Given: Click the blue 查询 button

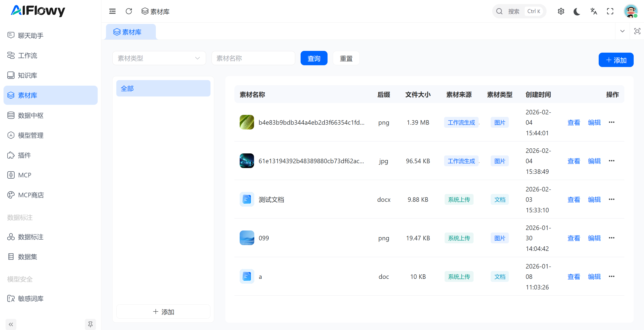Looking at the screenshot, I should pyautogui.click(x=314, y=58).
